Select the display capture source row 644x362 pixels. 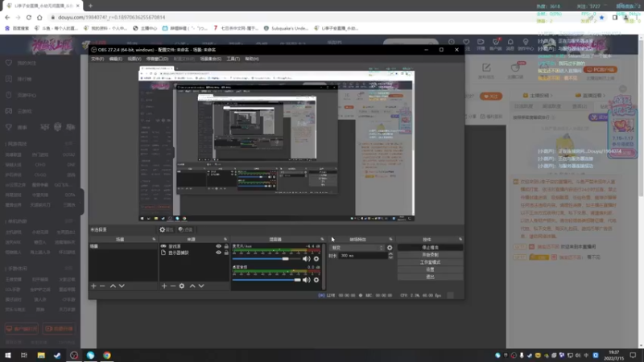pos(194,253)
